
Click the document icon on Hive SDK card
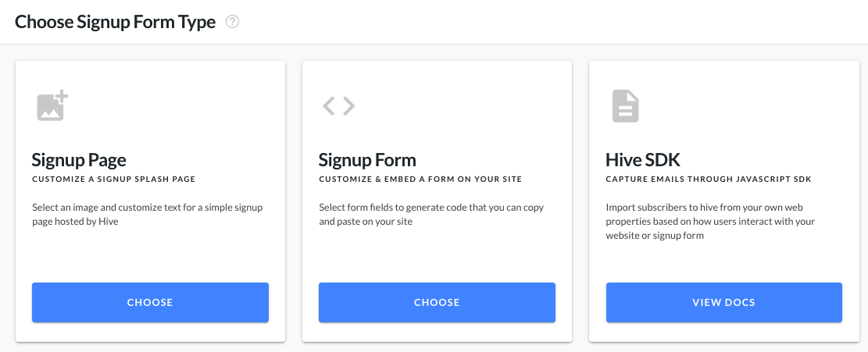(626, 106)
